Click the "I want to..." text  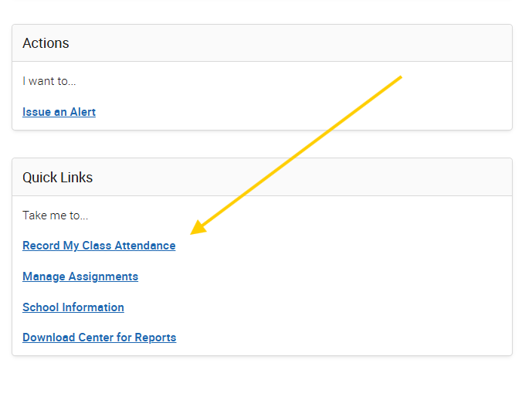point(49,81)
